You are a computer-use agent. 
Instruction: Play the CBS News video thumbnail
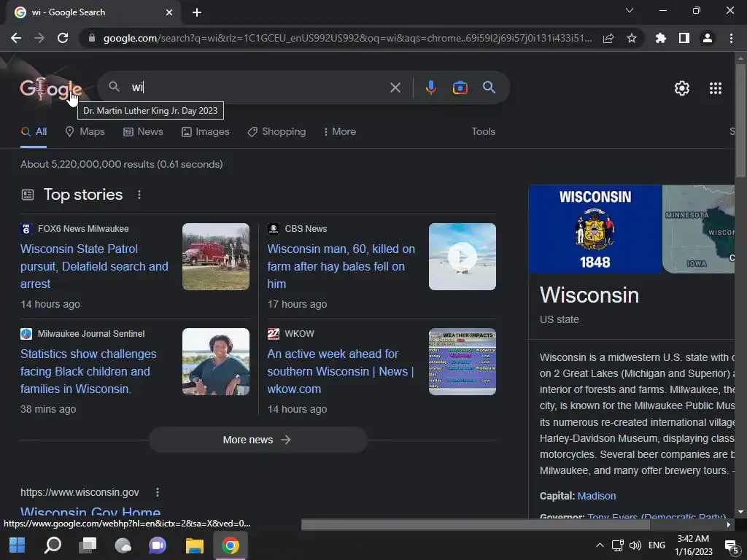pyautogui.click(x=462, y=257)
